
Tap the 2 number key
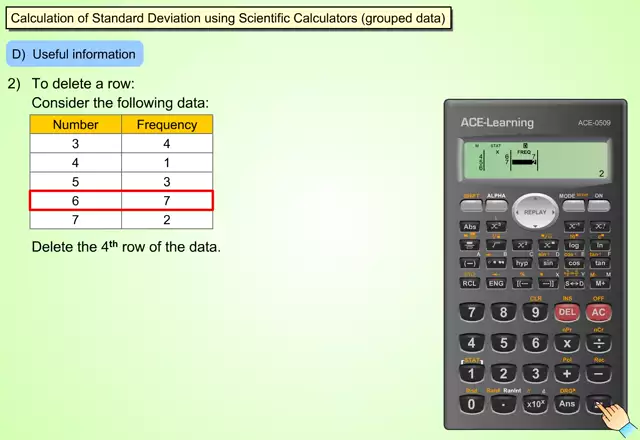point(503,373)
